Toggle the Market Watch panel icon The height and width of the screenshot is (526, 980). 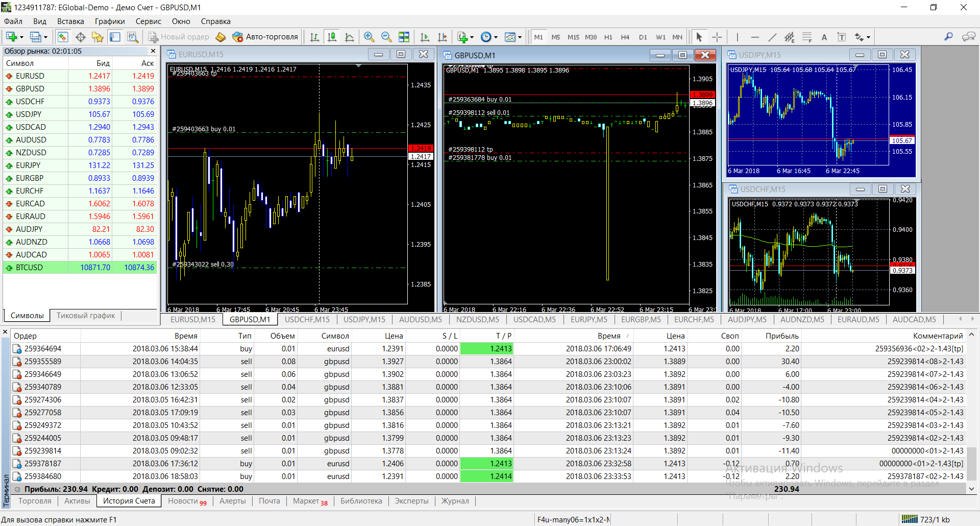pos(63,37)
